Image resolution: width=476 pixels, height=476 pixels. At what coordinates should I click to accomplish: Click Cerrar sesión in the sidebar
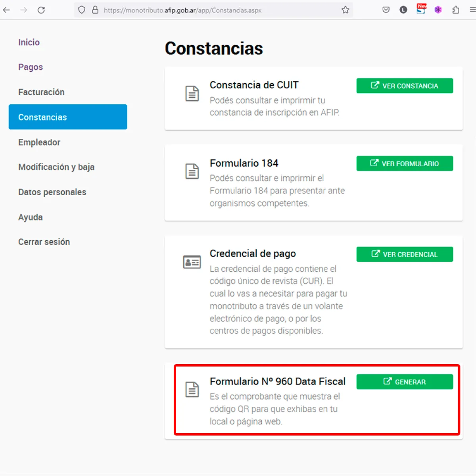(44, 242)
